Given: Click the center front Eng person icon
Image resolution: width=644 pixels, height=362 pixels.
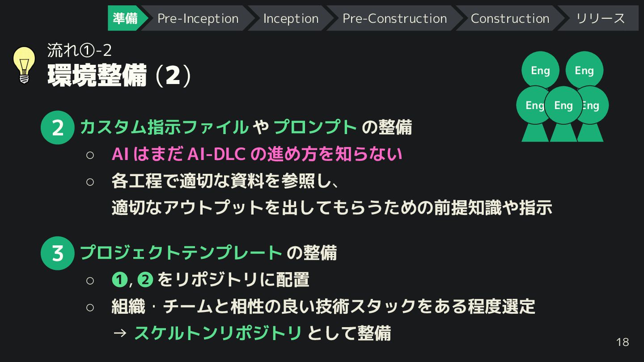Looking at the screenshot, I should (563, 114).
